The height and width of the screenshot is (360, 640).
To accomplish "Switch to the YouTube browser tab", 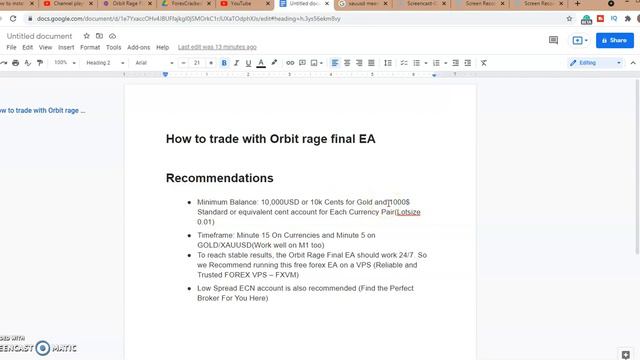I will pyautogui.click(x=245, y=4).
